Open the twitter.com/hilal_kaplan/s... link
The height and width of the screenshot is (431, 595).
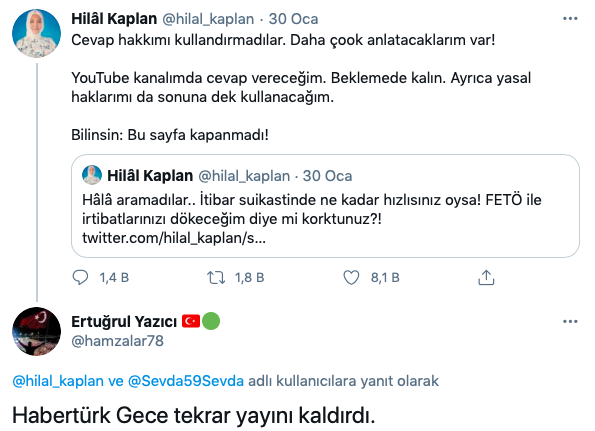click(174, 238)
